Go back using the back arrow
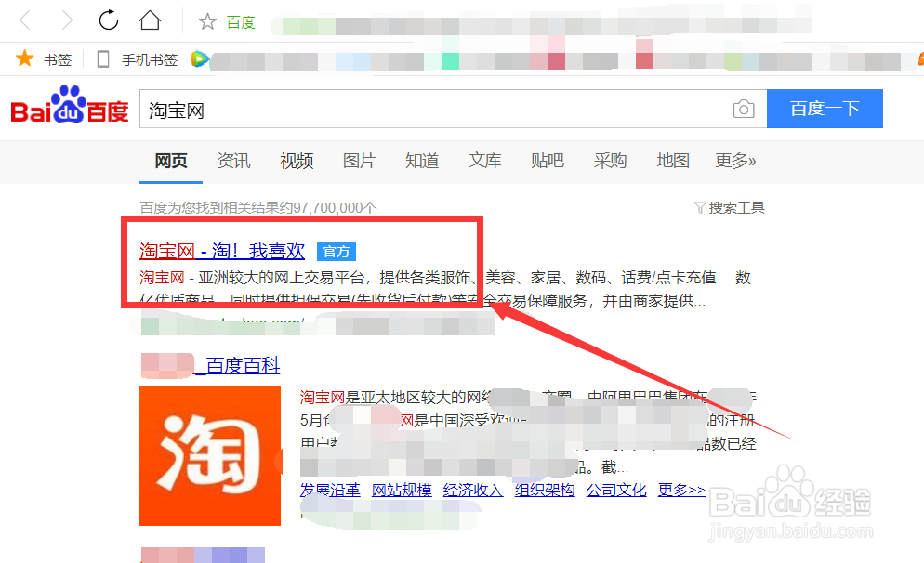 click(x=23, y=20)
